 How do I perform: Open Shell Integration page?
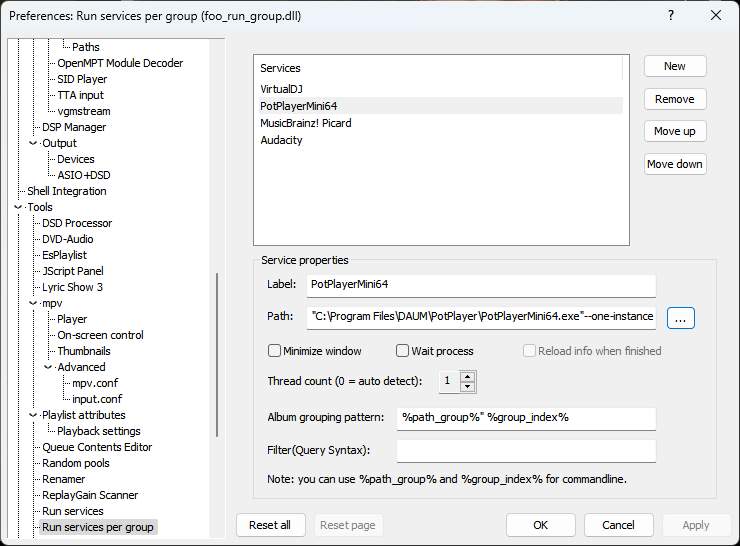(67, 191)
